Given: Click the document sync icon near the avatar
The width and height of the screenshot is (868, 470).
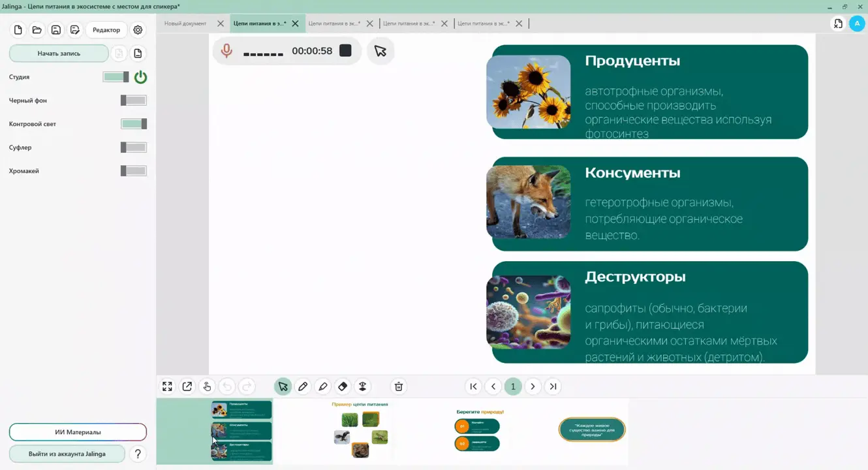Looking at the screenshot, I should [x=838, y=23].
